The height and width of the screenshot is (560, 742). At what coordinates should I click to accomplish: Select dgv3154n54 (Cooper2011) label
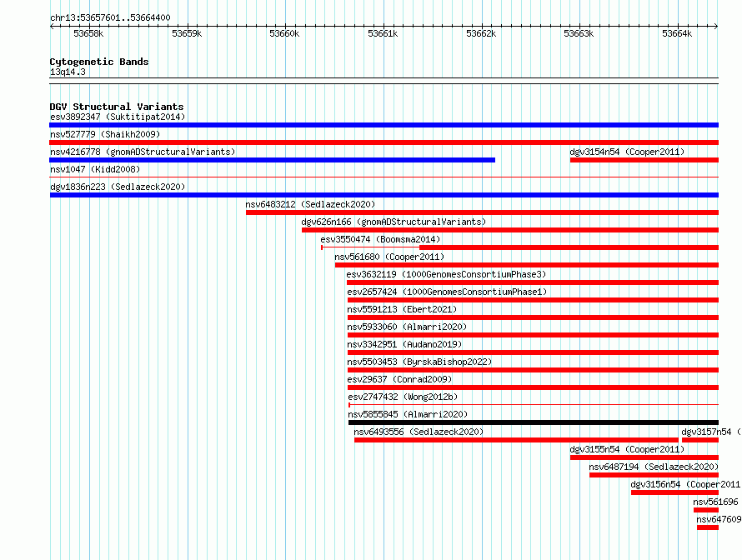(x=627, y=152)
